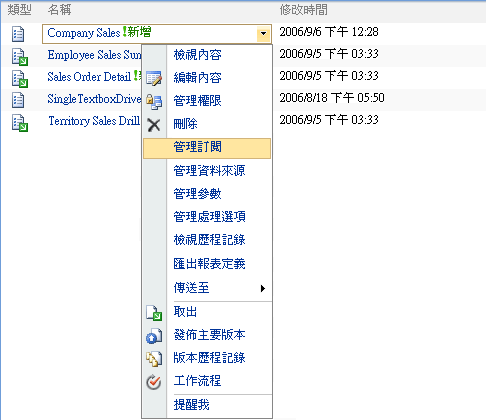
Task: Sort by the 名稱 column header
Action: [59, 10]
